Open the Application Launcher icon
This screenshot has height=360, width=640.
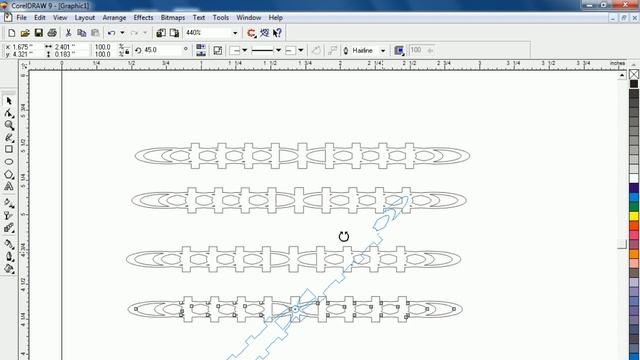(x=251, y=33)
